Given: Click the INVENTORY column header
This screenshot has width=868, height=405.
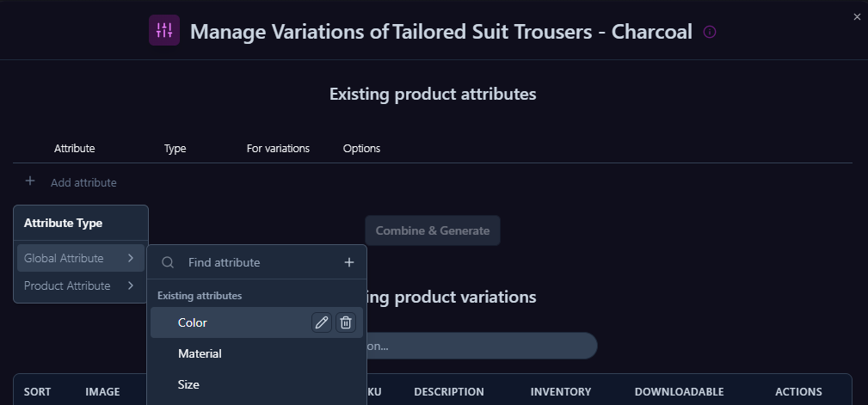Looking at the screenshot, I should 560,391.
